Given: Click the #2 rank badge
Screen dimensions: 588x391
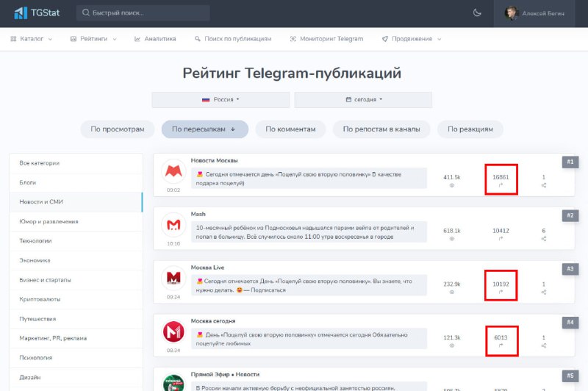Looking at the screenshot, I should [x=570, y=215].
